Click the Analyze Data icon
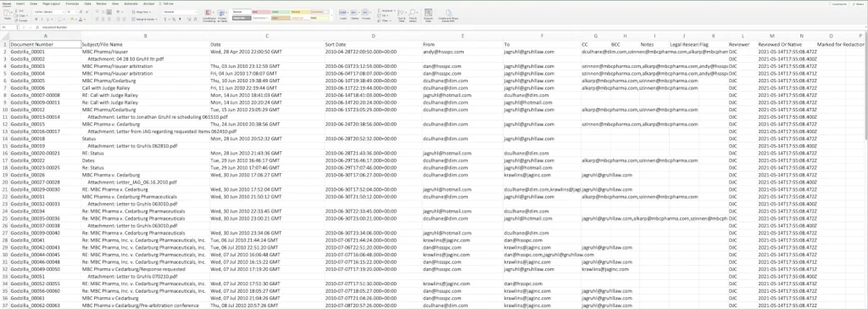Viewport: 868px width, 309px height. pyautogui.click(x=428, y=14)
